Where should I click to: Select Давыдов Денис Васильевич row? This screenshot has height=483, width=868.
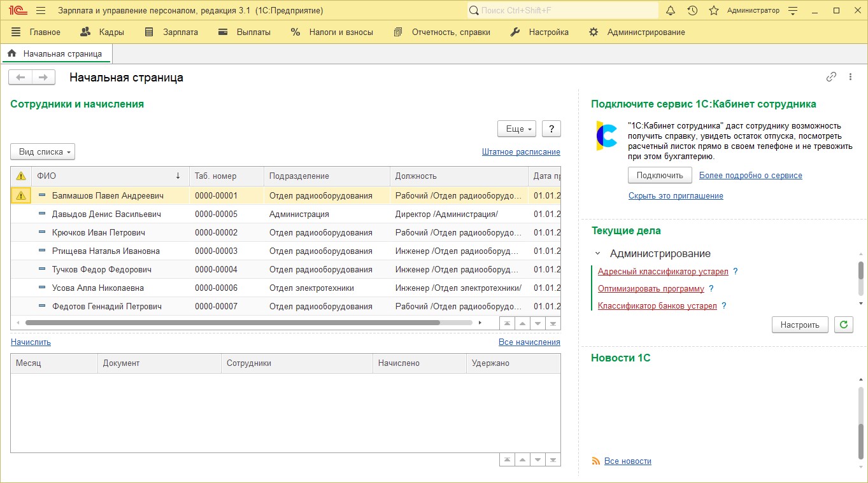click(285, 214)
